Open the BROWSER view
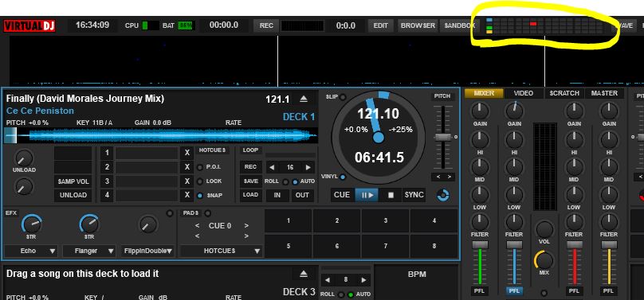 418,25
